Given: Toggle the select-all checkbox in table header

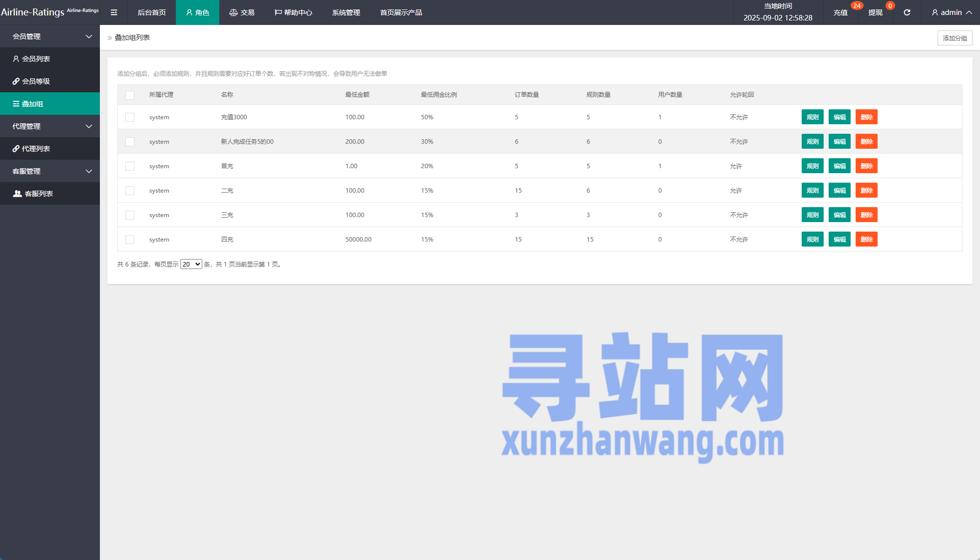Looking at the screenshot, I should [130, 95].
